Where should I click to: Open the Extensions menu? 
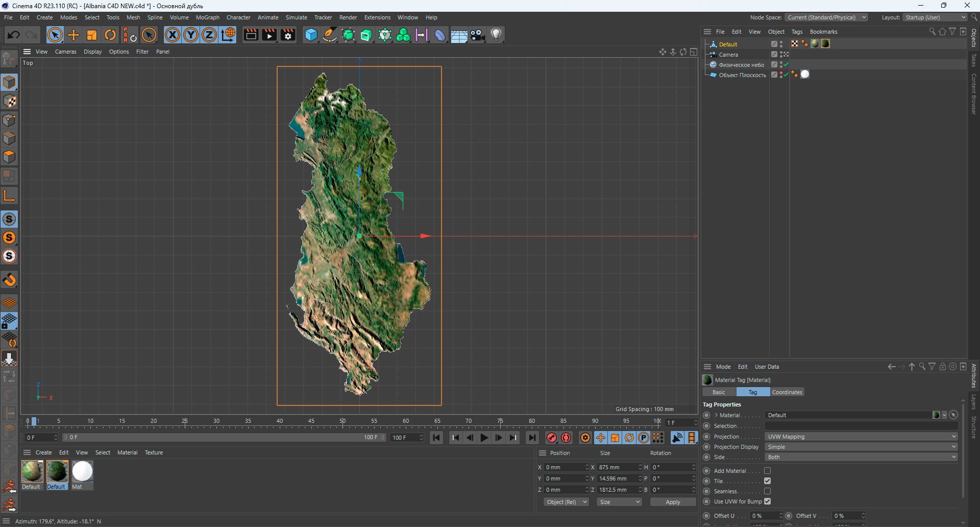(x=377, y=17)
